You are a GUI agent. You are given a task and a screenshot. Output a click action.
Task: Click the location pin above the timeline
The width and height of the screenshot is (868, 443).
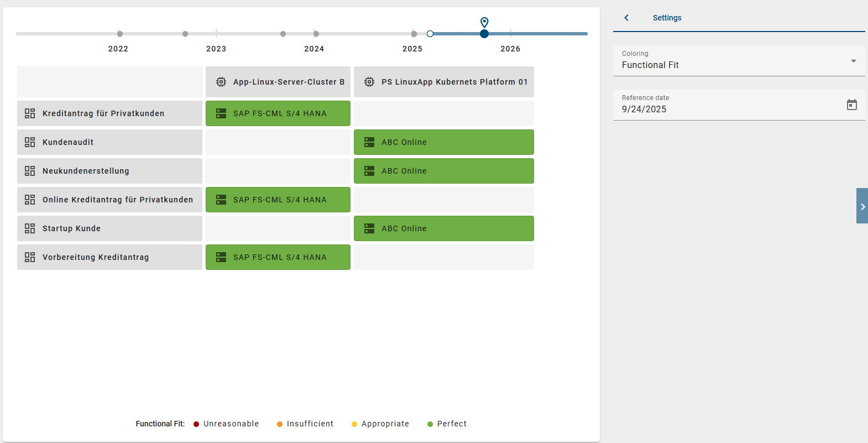484,22
